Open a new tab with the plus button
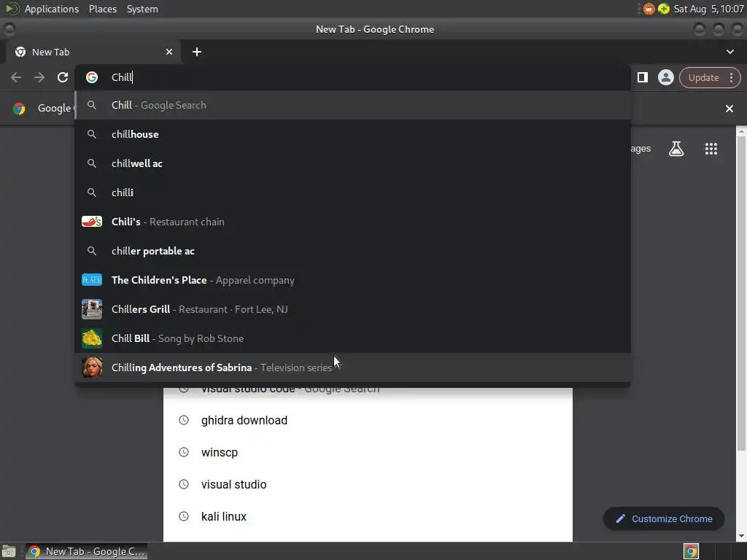 click(197, 52)
